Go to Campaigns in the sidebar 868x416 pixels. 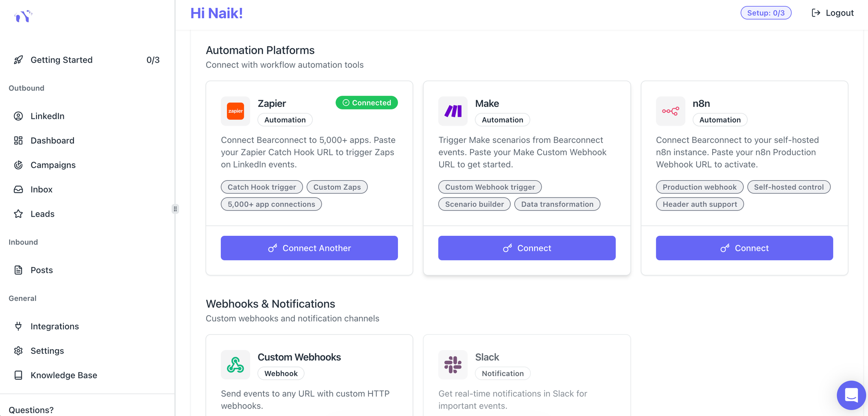[x=53, y=165]
